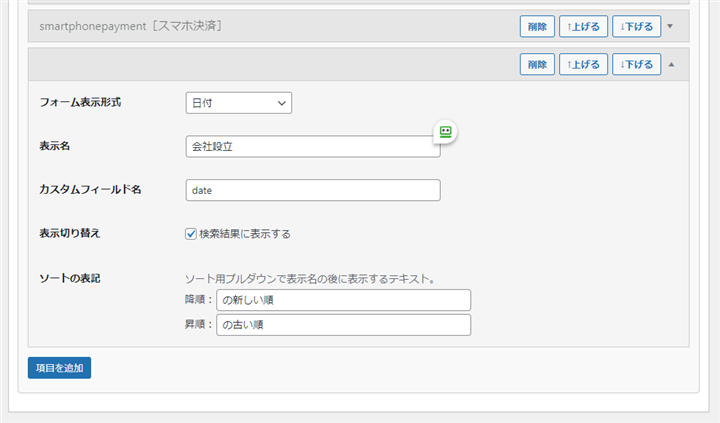Move the smartphonepayment item down with ↓下げる

(636, 26)
